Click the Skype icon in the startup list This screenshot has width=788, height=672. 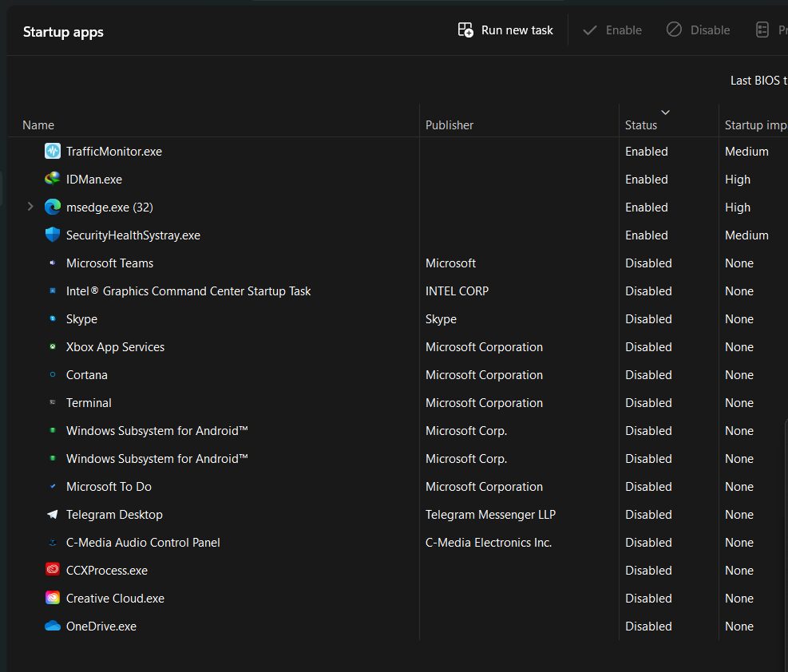click(x=52, y=318)
